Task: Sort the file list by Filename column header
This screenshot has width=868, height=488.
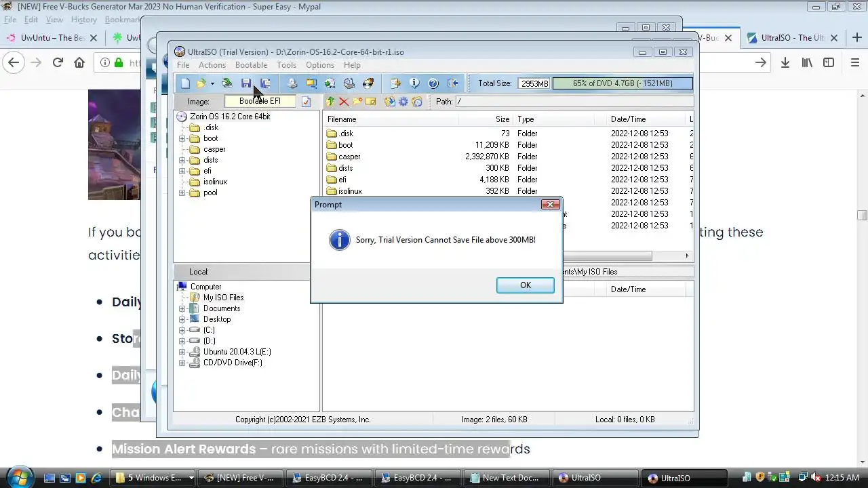Action: [x=391, y=119]
